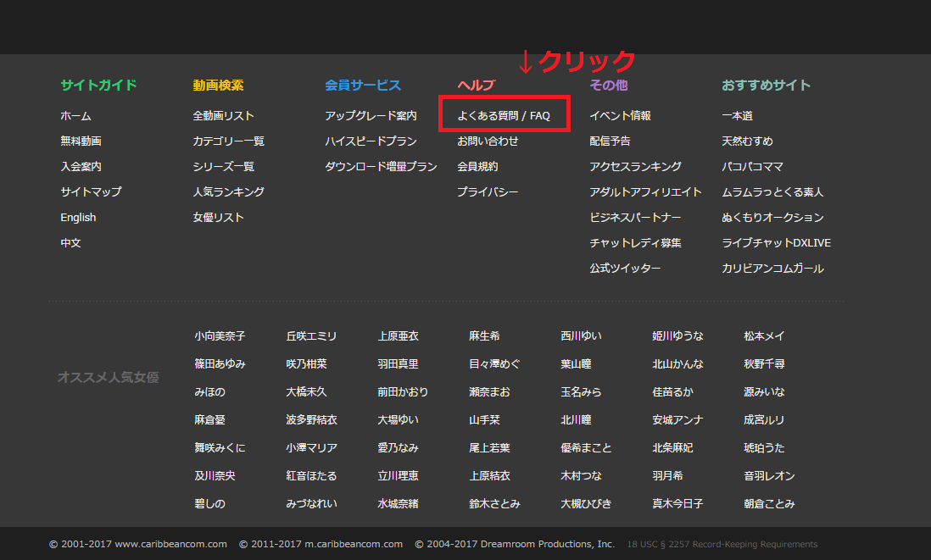The height and width of the screenshot is (560, 931).
Task: Click ライブチャットDXLIVE recommended site
Action: 776,243
